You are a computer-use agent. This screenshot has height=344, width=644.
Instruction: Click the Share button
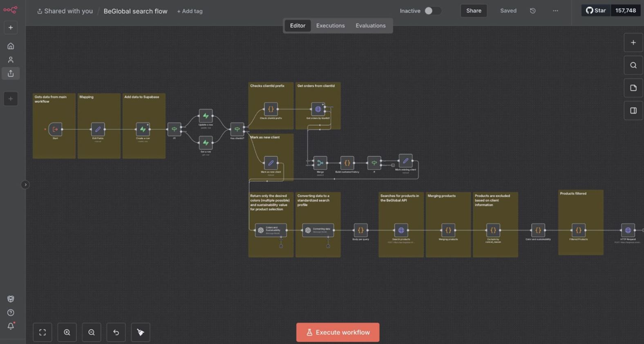coord(474,11)
